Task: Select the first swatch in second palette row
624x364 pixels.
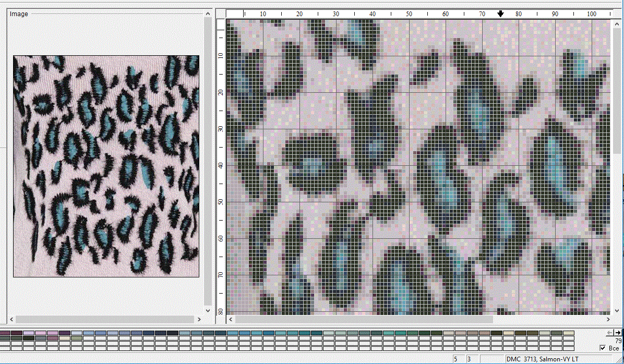Action: (x=5, y=338)
